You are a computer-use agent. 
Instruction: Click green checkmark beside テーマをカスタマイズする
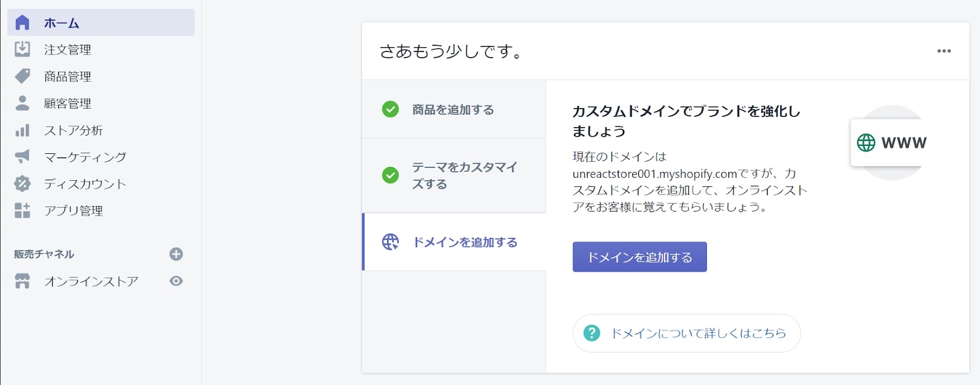tap(390, 175)
